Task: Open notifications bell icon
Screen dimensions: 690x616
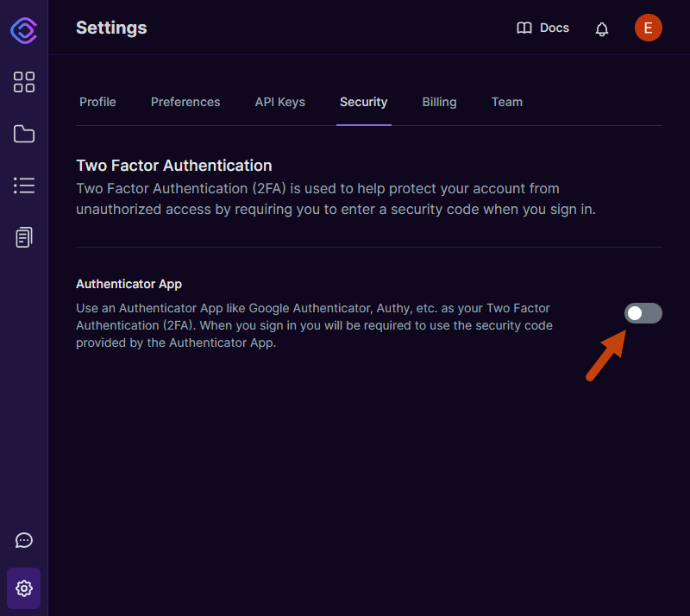Action: click(601, 29)
